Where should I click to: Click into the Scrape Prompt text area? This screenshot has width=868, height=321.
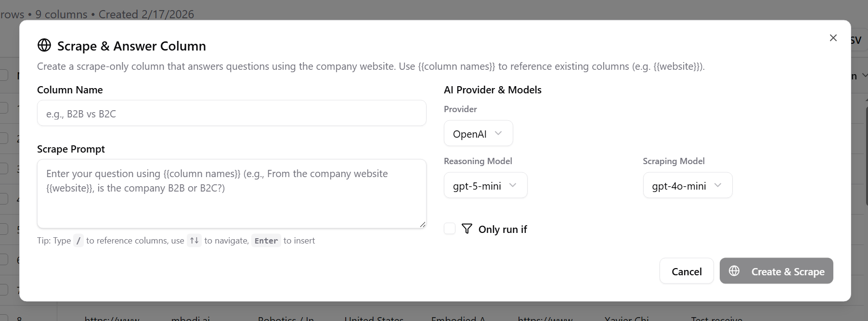(x=232, y=193)
